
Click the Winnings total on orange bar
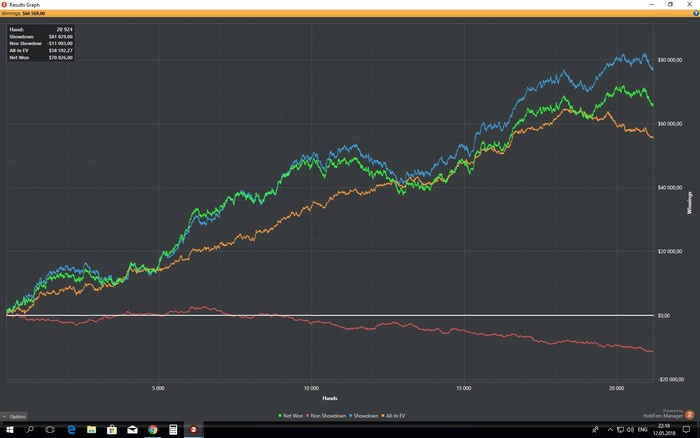[x=23, y=13]
